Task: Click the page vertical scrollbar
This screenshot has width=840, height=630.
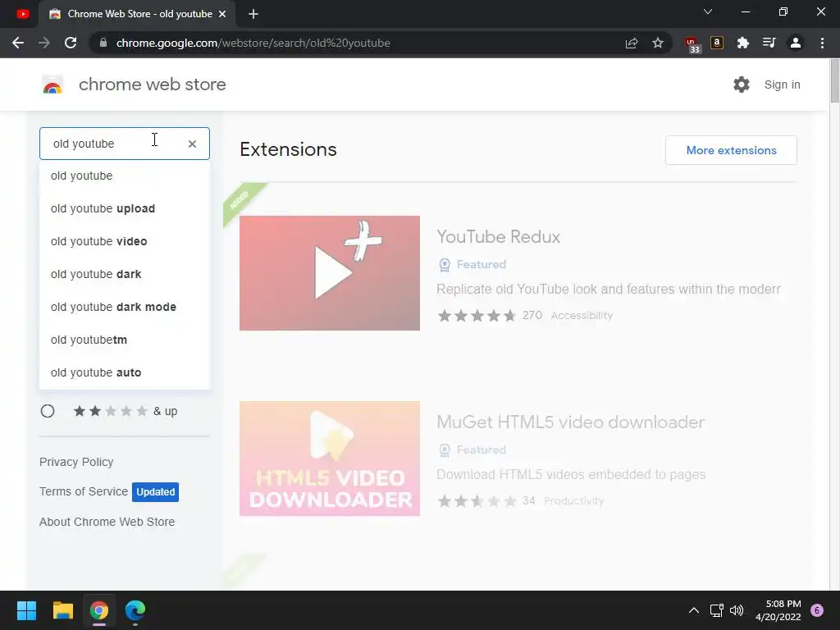Action: pos(834,80)
